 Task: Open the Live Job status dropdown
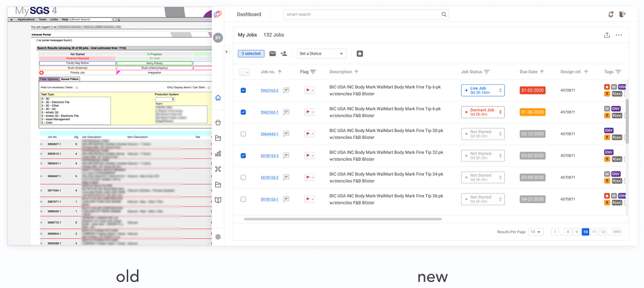point(482,90)
